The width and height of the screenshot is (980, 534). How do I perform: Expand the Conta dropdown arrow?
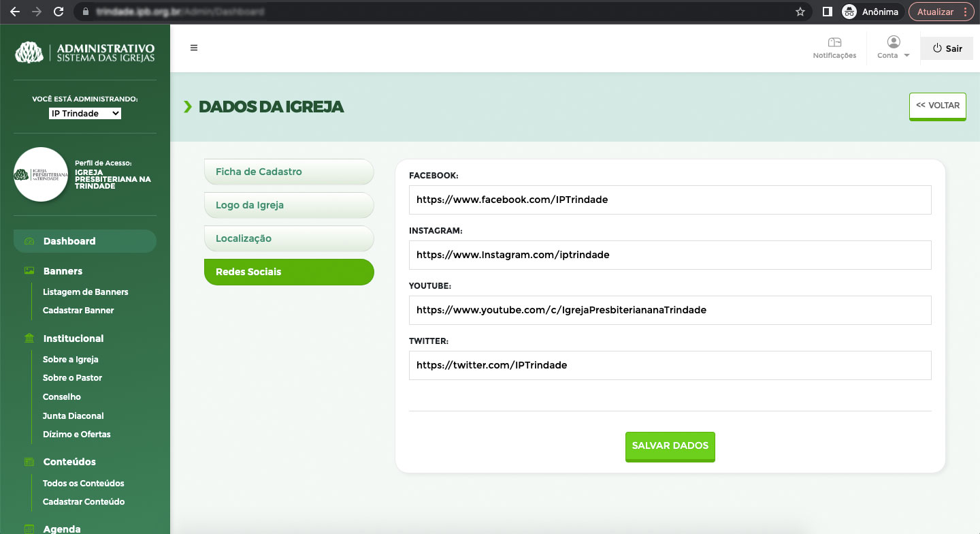(906, 56)
